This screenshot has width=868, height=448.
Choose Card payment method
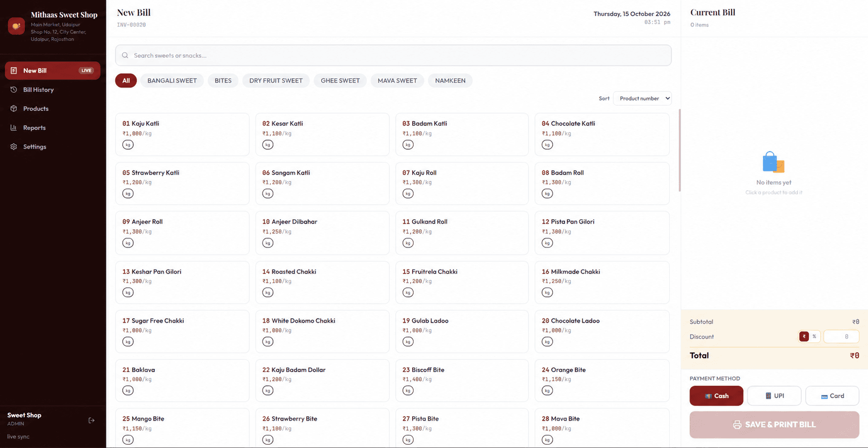[x=832, y=396]
